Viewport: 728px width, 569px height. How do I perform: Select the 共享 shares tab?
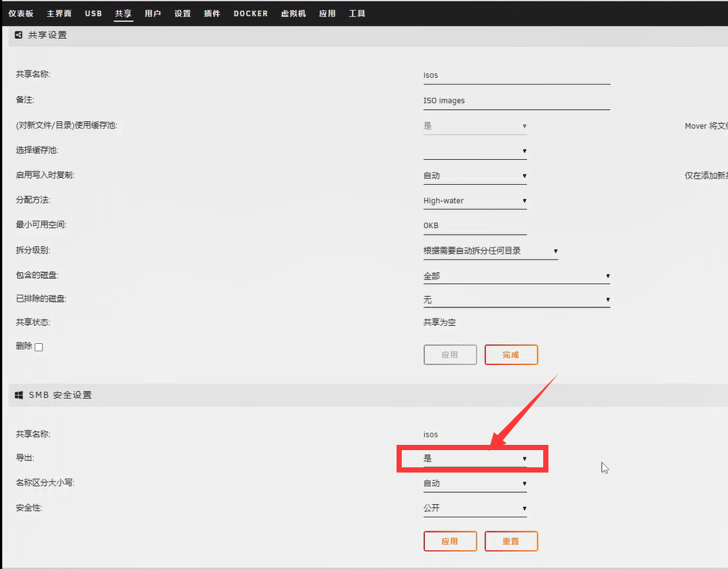coord(123,13)
